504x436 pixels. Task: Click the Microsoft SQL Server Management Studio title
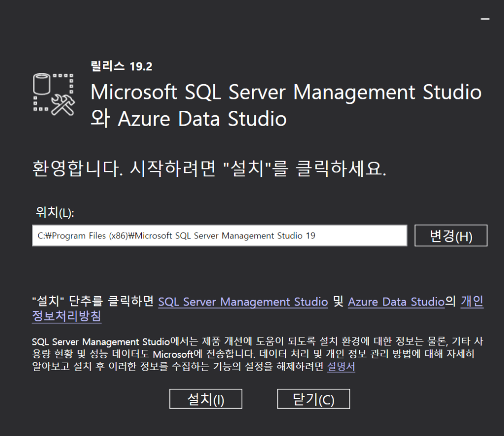pyautogui.click(x=286, y=105)
